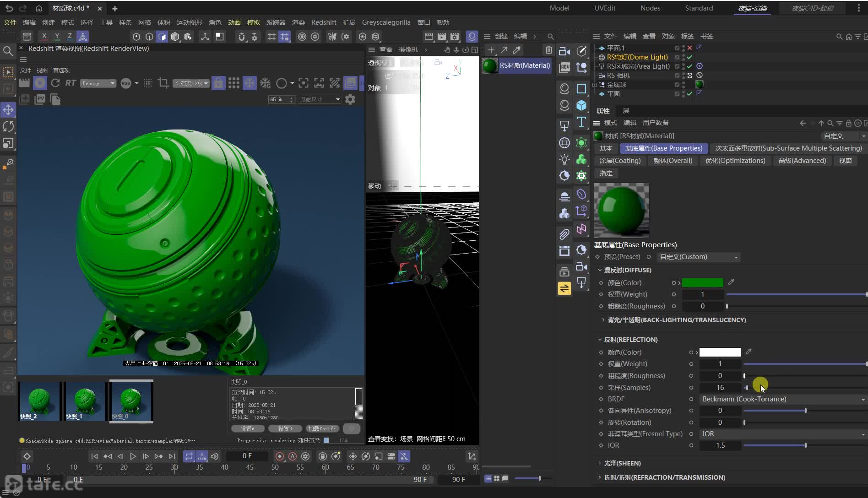Toggle Y axis lock in top toolbar
The height and width of the screenshot is (498, 868).
coord(57,36)
